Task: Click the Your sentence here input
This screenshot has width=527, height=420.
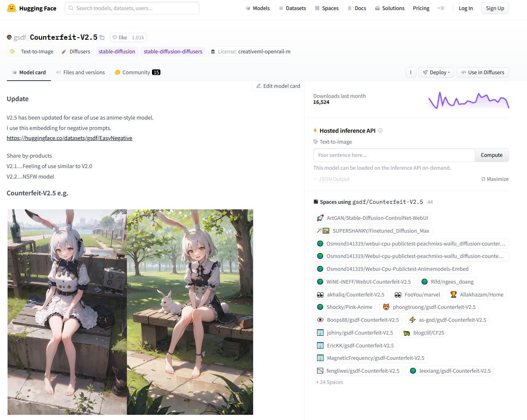Action: (x=394, y=155)
